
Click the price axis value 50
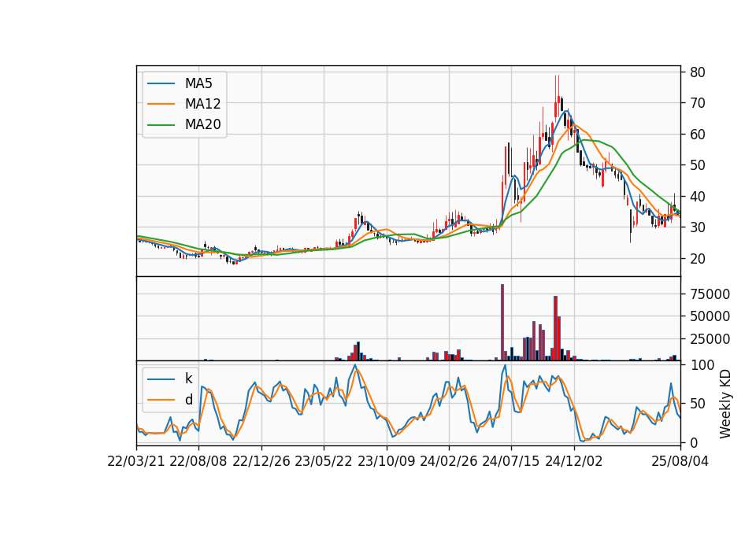tap(697, 165)
